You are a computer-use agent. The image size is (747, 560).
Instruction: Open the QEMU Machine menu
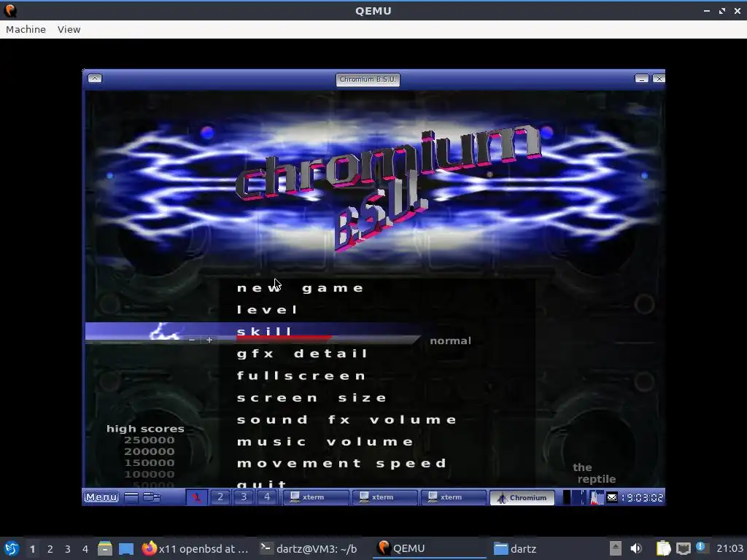coord(26,29)
